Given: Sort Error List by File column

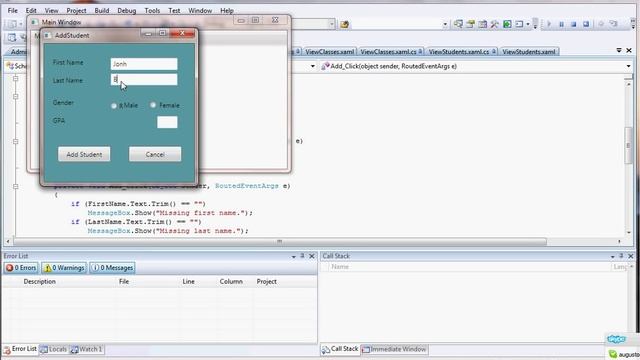Looking at the screenshot, I should coord(124,281).
